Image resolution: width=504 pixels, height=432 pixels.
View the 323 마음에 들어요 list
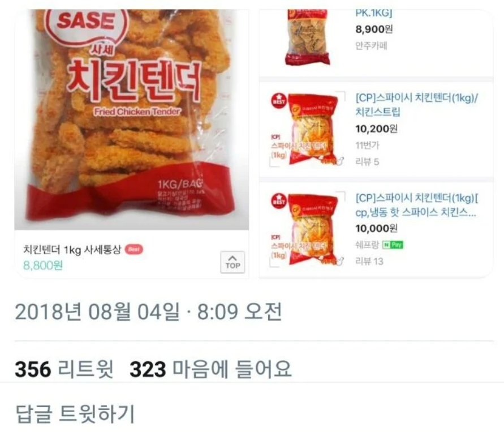tap(211, 369)
